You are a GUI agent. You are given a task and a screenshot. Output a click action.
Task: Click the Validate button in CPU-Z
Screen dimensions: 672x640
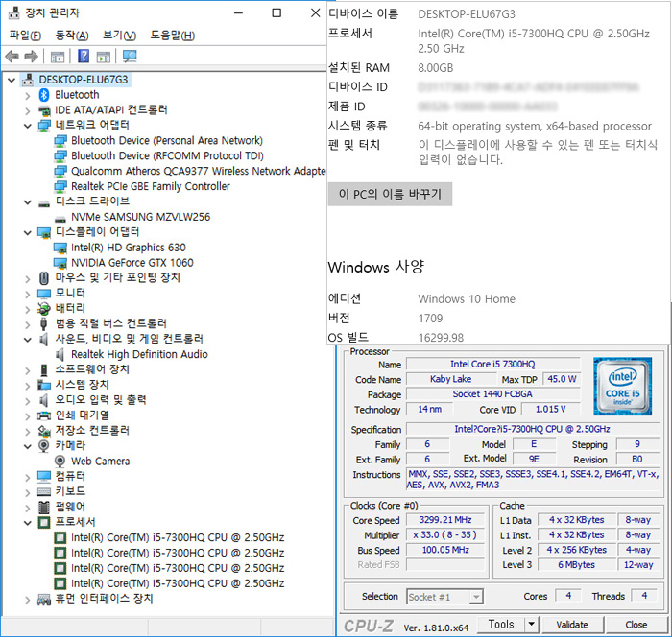(x=572, y=625)
